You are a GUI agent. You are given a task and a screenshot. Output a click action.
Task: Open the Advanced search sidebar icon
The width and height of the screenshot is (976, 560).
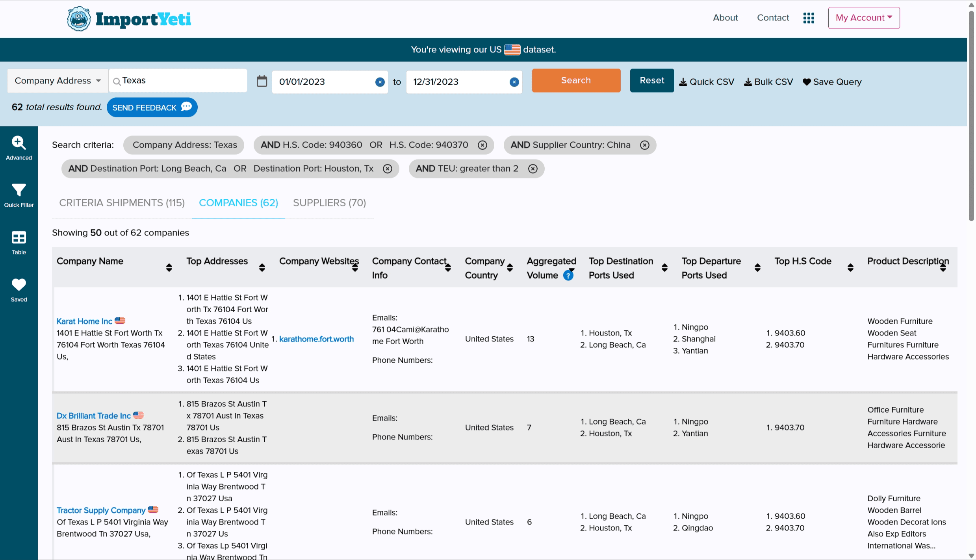tap(19, 148)
